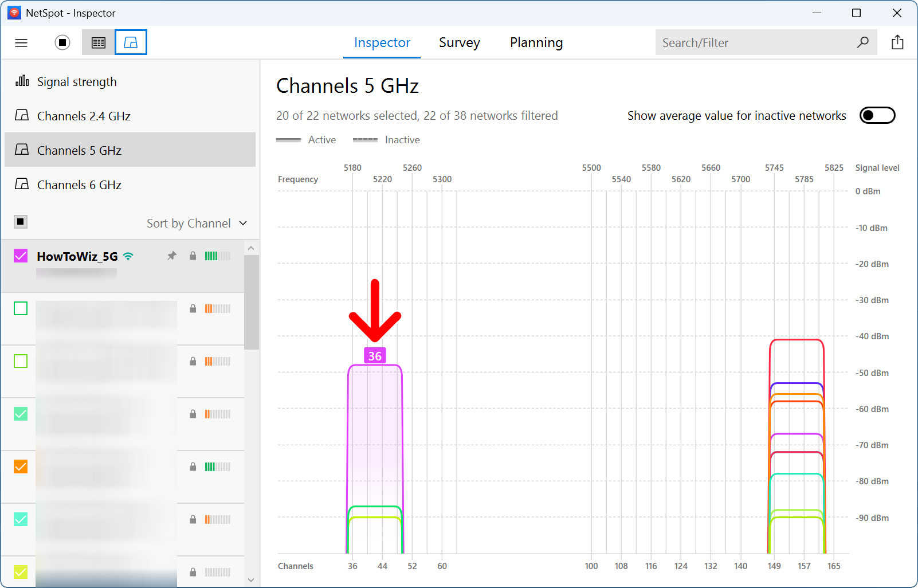
Task: Toggle show average value for inactive networks
Action: [877, 115]
